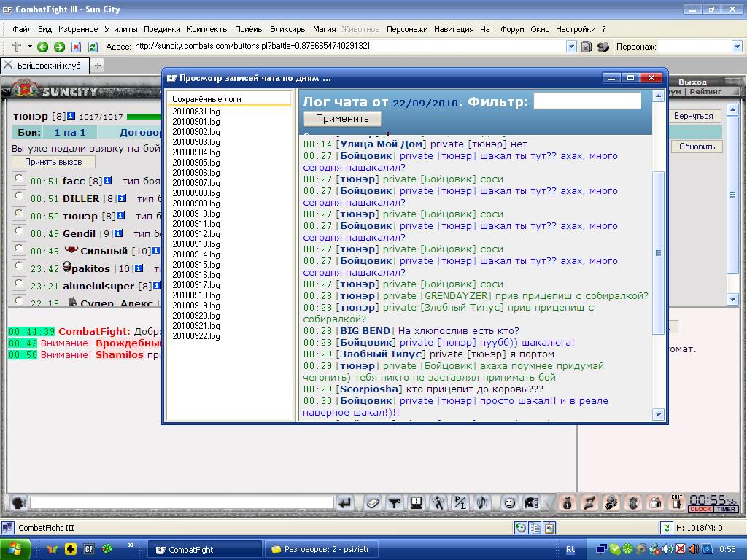Click the chat log vertical scrollbar thumb
The image size is (747, 560).
[658, 253]
